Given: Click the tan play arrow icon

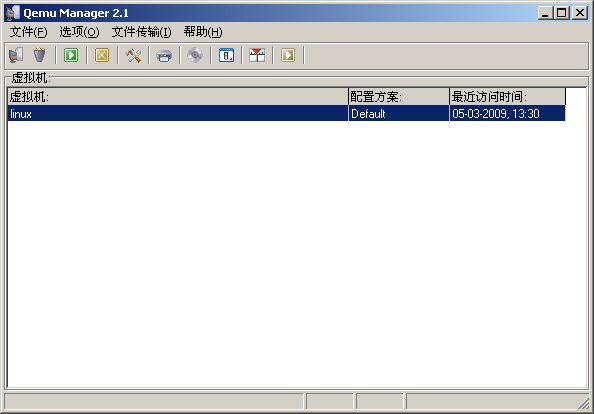Looking at the screenshot, I should tap(288, 55).
